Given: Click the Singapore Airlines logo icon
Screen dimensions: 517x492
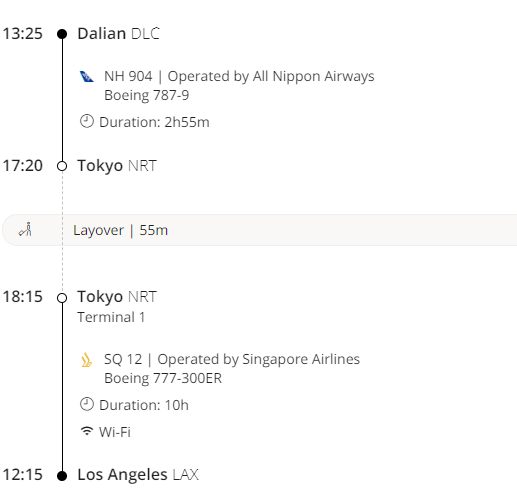Looking at the screenshot, I should (87, 360).
